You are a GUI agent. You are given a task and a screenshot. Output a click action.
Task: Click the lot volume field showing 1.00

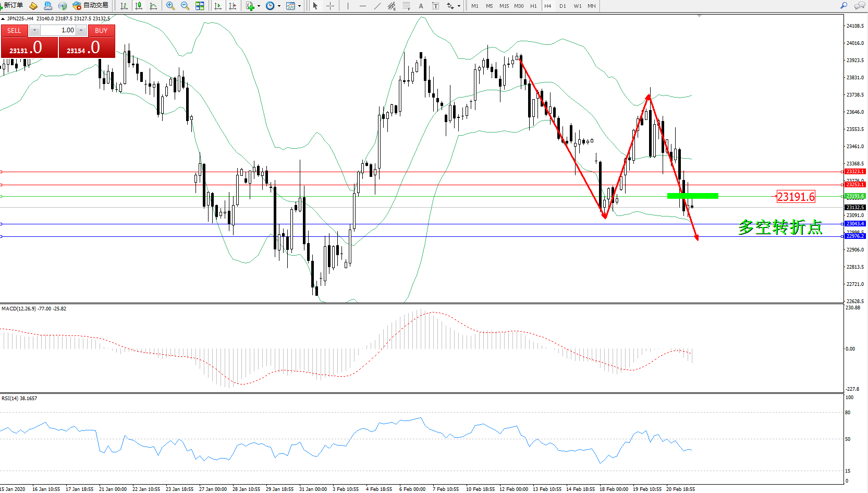point(58,30)
